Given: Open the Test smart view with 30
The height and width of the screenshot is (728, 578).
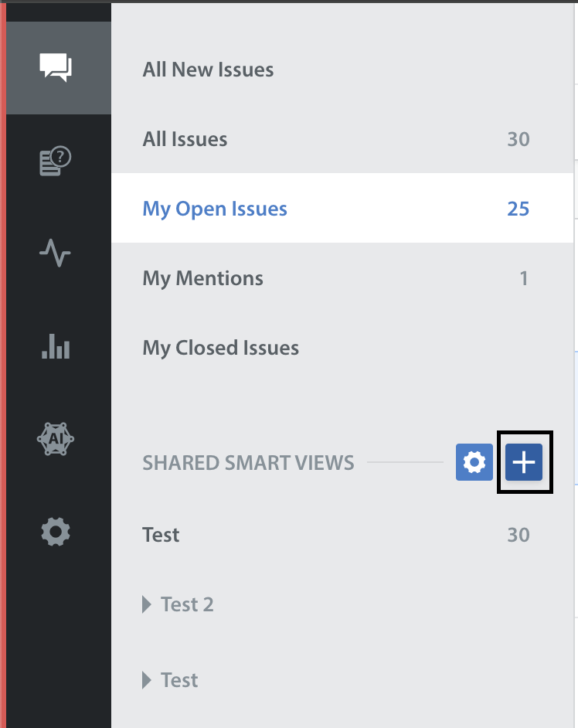Looking at the screenshot, I should [161, 535].
